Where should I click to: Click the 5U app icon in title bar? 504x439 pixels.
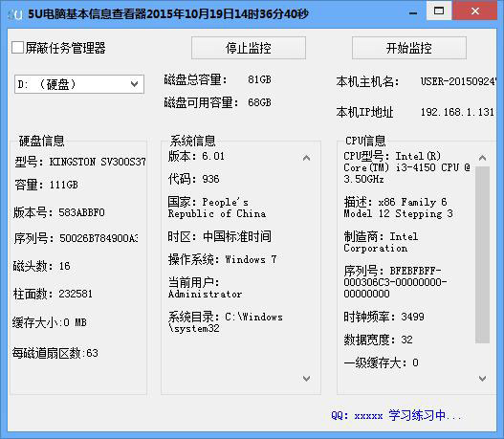(15, 14)
